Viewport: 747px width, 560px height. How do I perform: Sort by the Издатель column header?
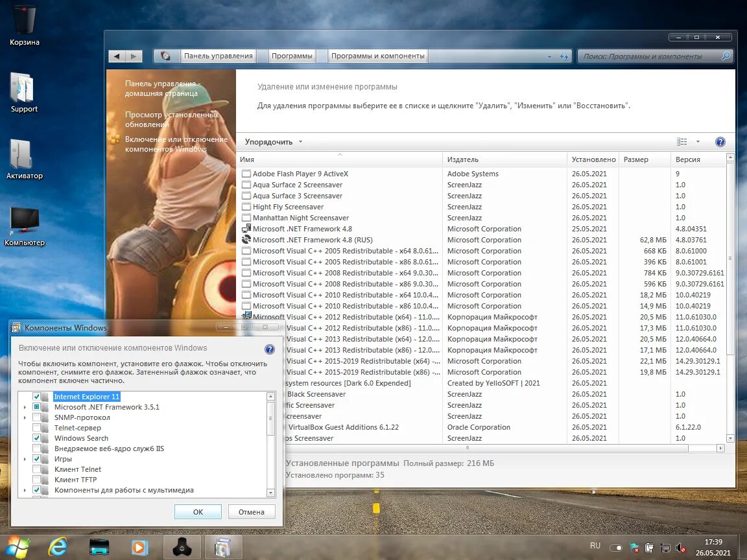[504, 159]
